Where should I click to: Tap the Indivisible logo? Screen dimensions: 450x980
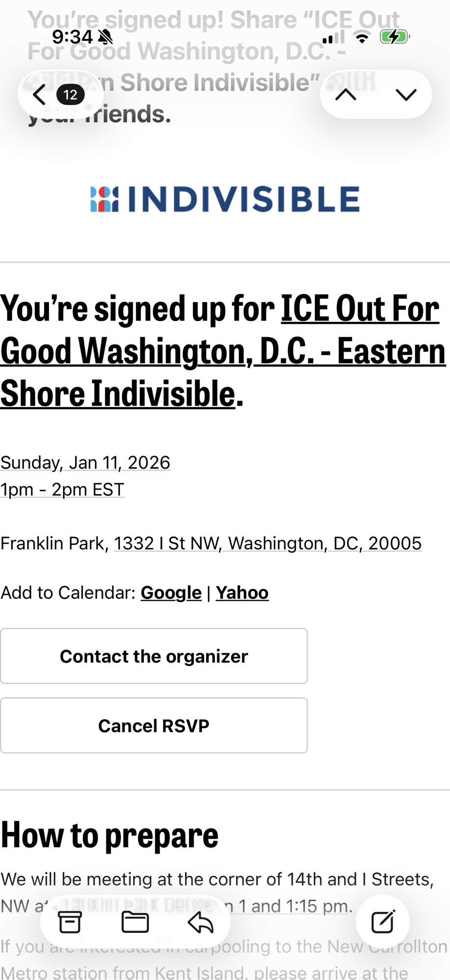click(225, 199)
